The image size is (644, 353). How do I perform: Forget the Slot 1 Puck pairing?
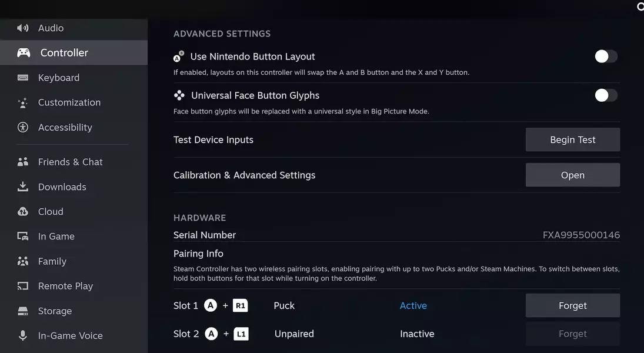[x=572, y=306]
